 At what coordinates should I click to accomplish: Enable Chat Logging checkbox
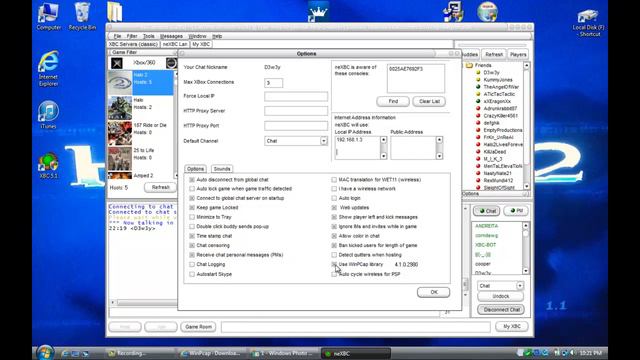pos(192,264)
